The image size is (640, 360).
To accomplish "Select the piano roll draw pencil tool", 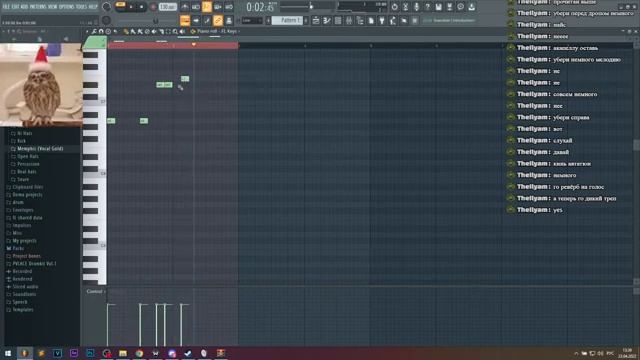I will pyautogui.click(x=126, y=31).
